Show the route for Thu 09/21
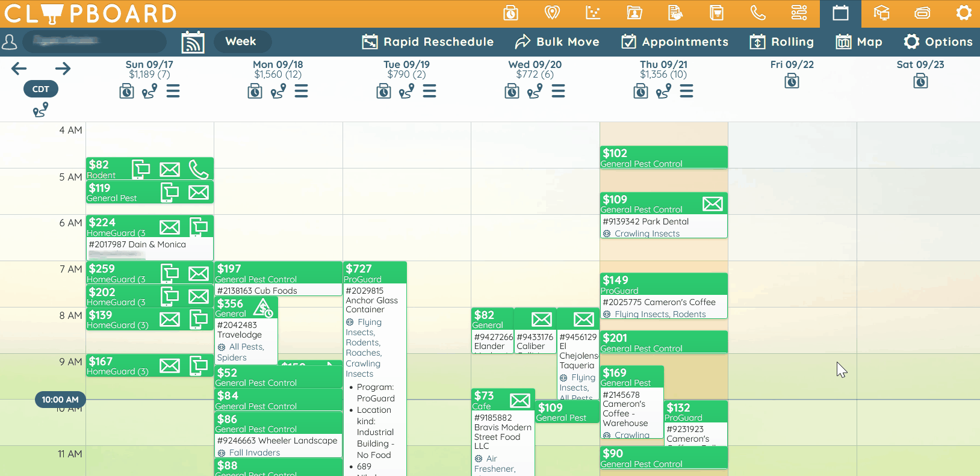This screenshot has width=980, height=476. point(663,91)
